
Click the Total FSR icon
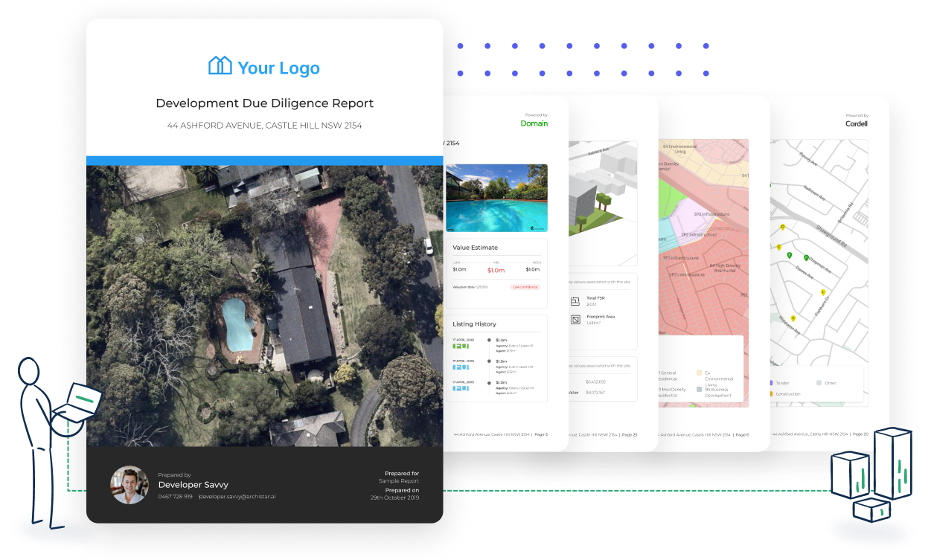(x=575, y=301)
